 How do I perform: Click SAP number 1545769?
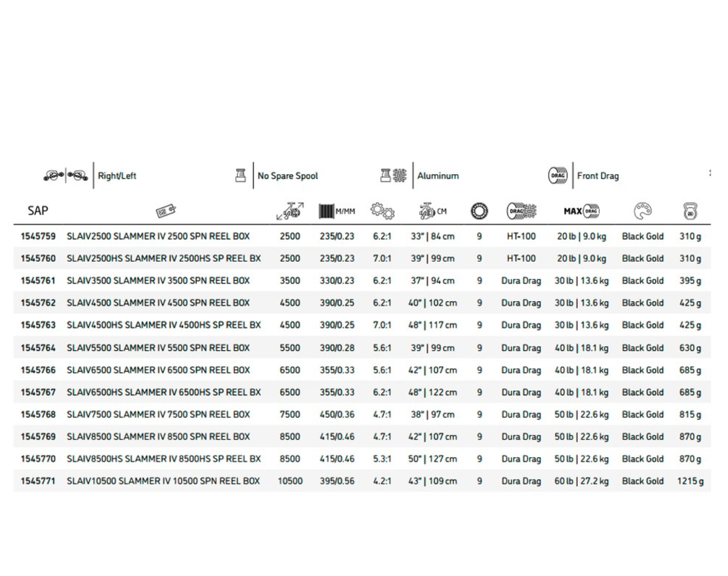[x=38, y=437]
